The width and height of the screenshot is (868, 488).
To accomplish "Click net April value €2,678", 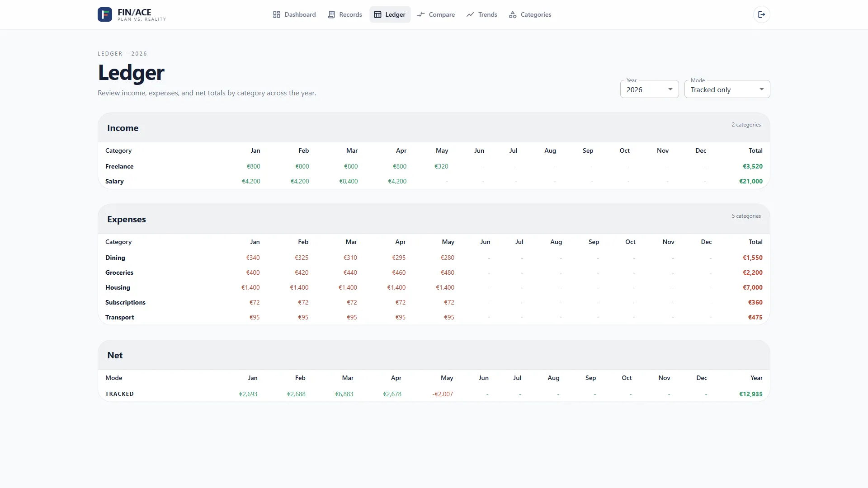I will 392,394.
